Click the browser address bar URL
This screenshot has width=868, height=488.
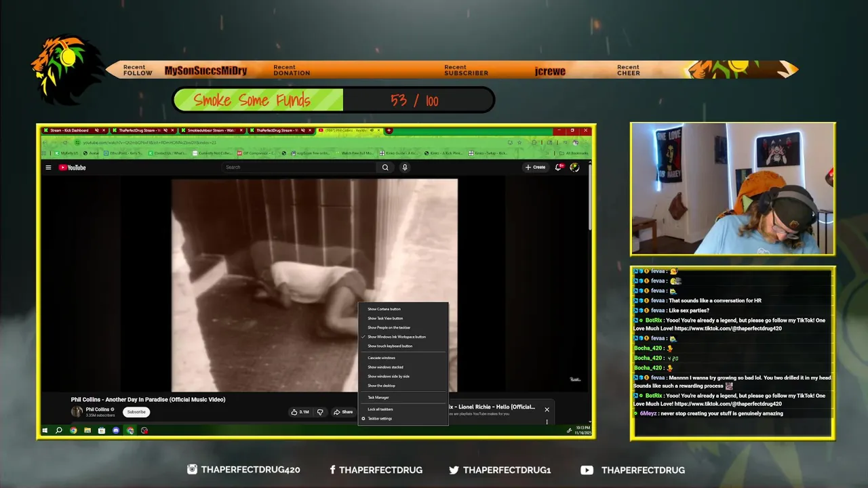point(149,142)
